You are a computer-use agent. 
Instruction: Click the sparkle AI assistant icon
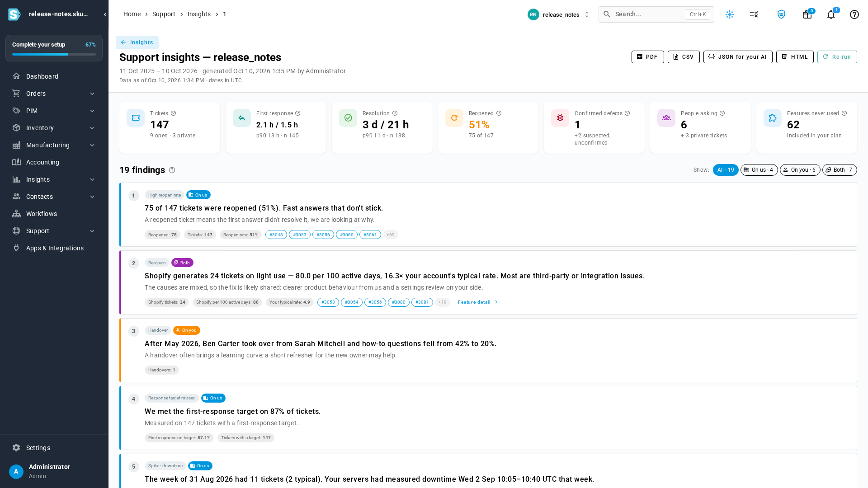pos(730,14)
